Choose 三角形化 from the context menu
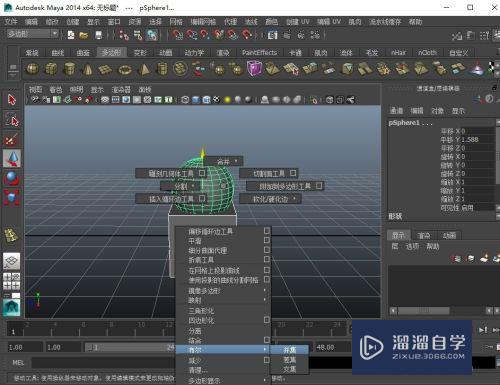Image resolution: width=500 pixels, height=385 pixels. click(x=223, y=311)
